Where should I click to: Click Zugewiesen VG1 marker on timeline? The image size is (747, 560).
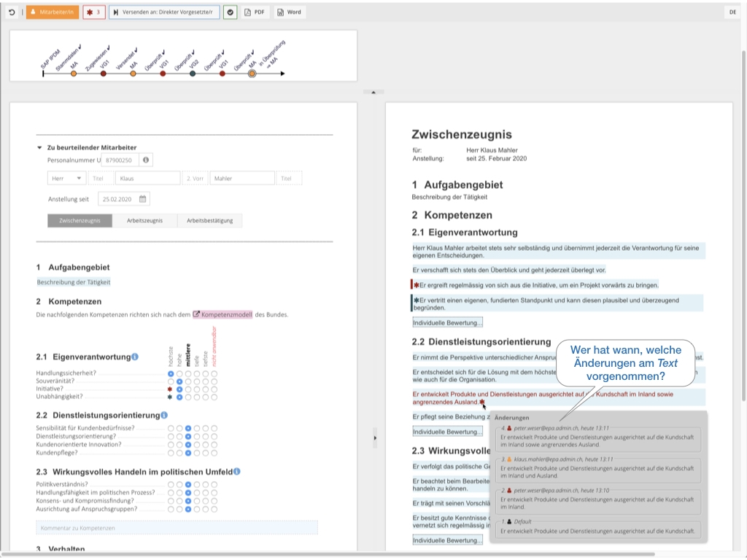(x=104, y=74)
